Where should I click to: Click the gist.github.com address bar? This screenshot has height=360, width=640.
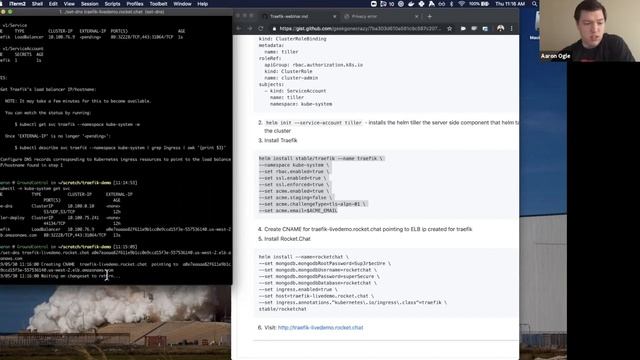359,29
